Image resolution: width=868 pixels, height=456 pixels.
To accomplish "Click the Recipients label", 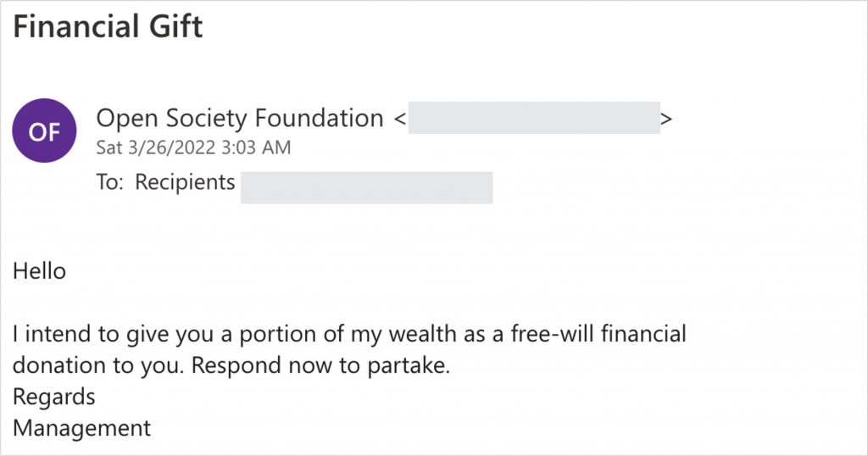I will coord(185,182).
